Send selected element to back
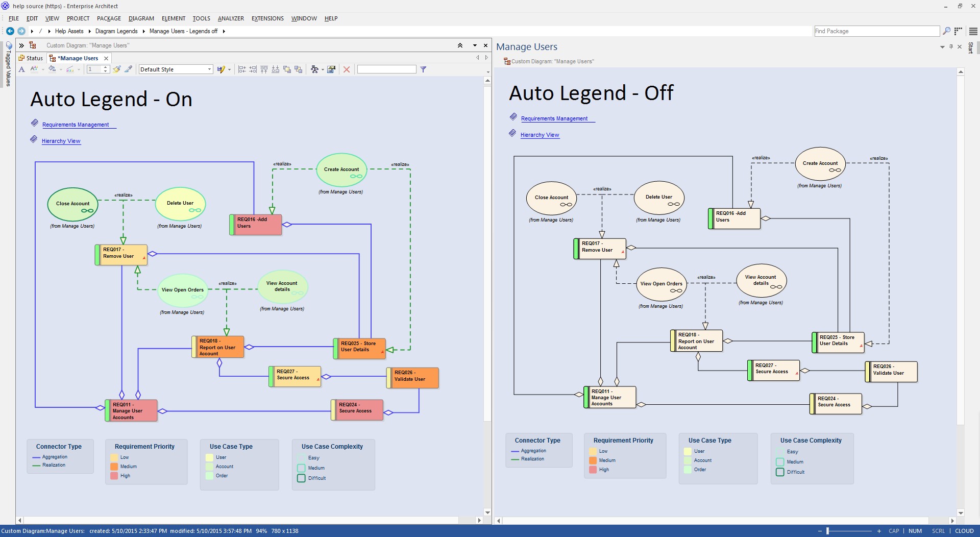This screenshot has width=980, height=537. coord(299,69)
